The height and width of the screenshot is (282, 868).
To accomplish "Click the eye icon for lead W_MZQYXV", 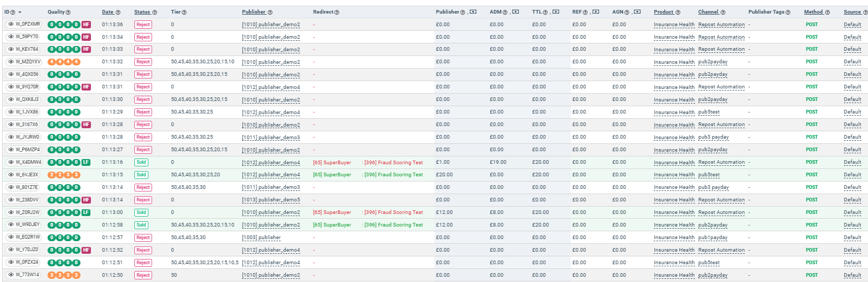I will 11,62.
